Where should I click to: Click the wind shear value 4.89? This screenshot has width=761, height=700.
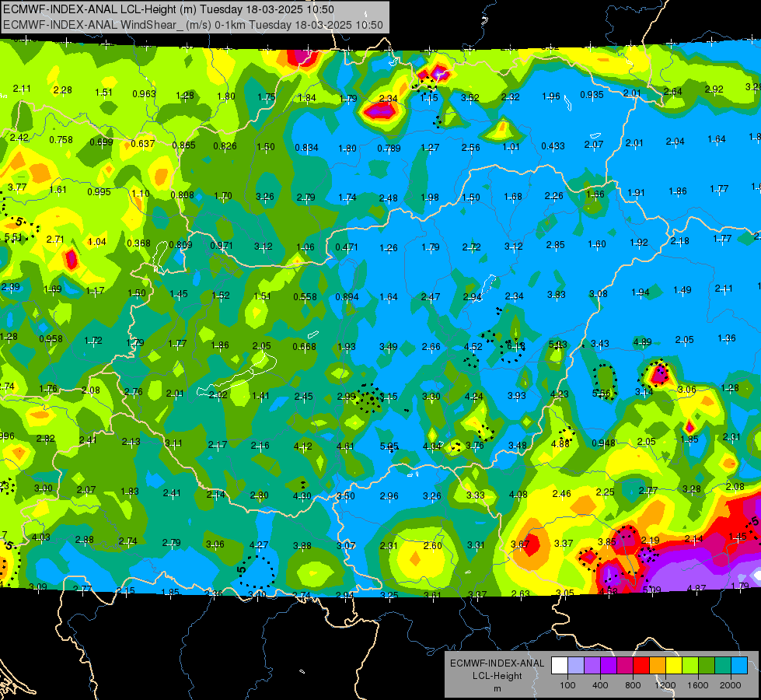[642, 342]
